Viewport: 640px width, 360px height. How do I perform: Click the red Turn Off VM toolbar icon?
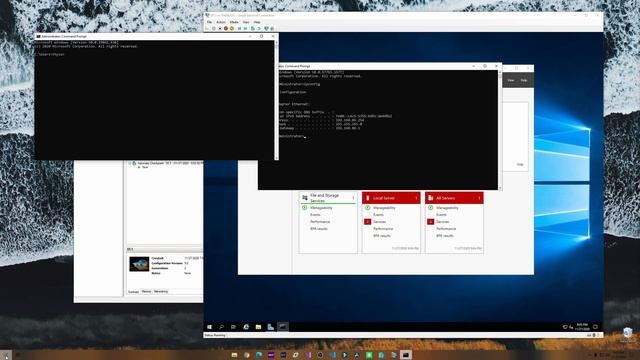tap(226, 28)
